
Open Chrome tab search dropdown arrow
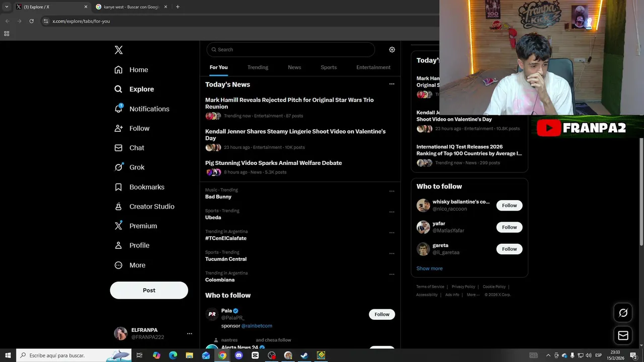coord(7,7)
